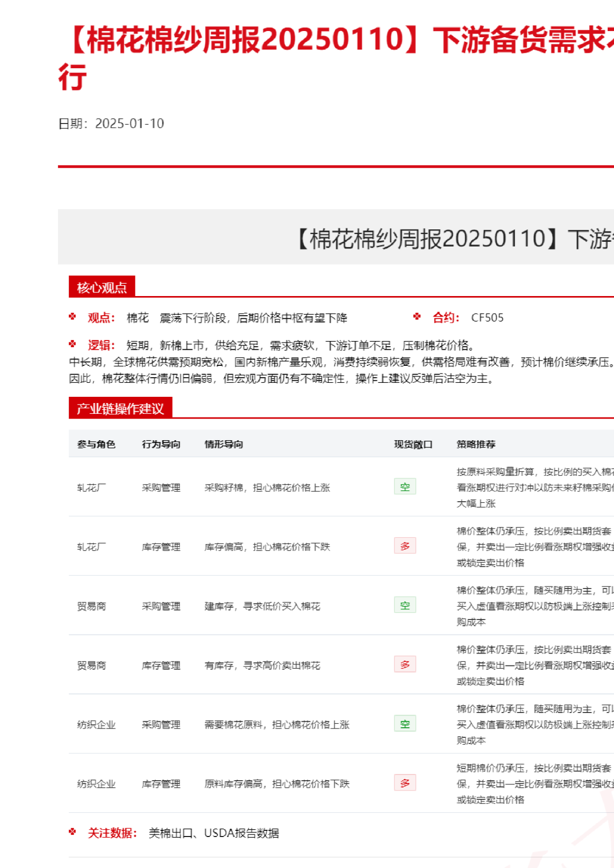Click the 空 badge in 贸易商 采购管理 row
614x868 pixels.
tap(405, 605)
